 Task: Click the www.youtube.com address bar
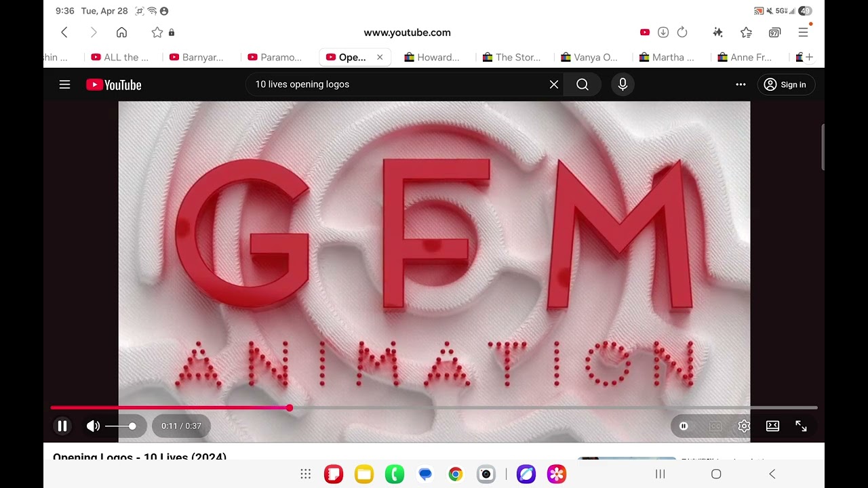[x=407, y=33]
